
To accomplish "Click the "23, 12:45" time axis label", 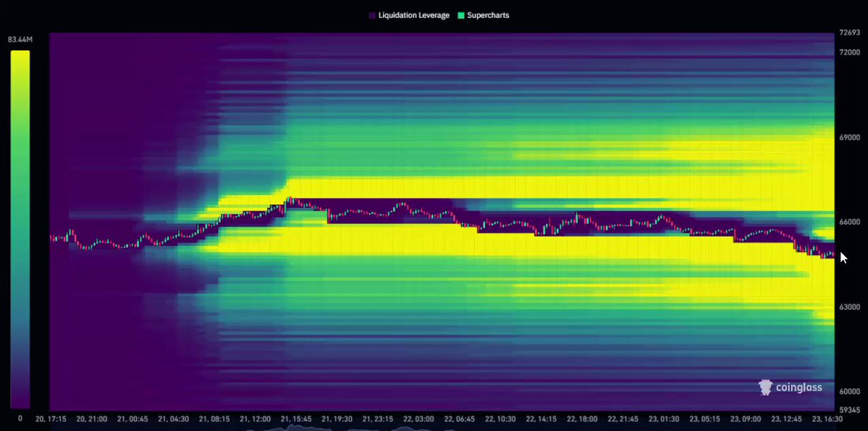I will (x=788, y=419).
